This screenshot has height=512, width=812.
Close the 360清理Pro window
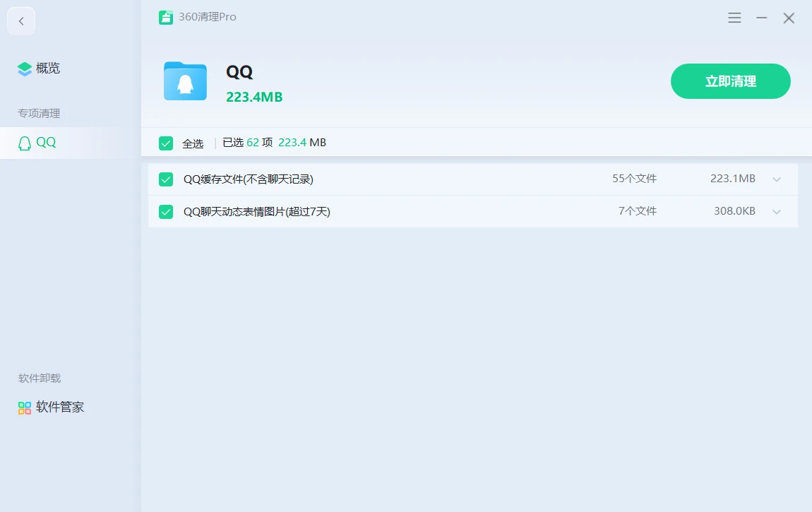coord(789,18)
